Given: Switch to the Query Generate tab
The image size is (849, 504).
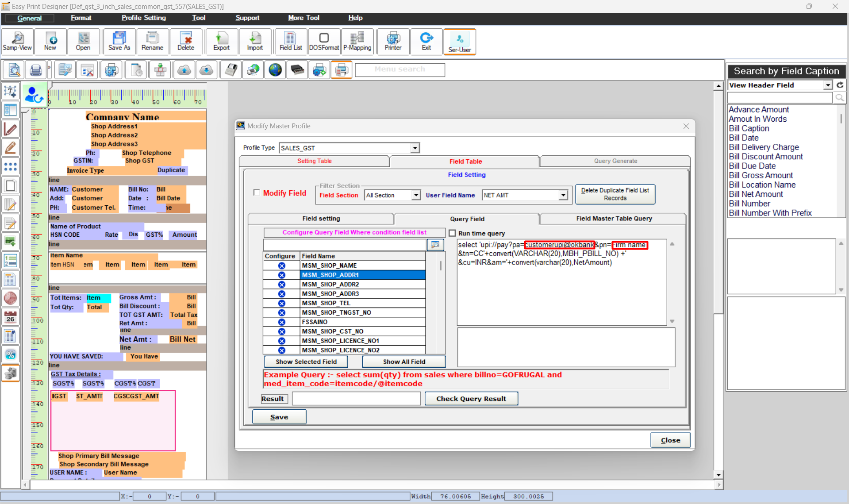Looking at the screenshot, I should [615, 161].
